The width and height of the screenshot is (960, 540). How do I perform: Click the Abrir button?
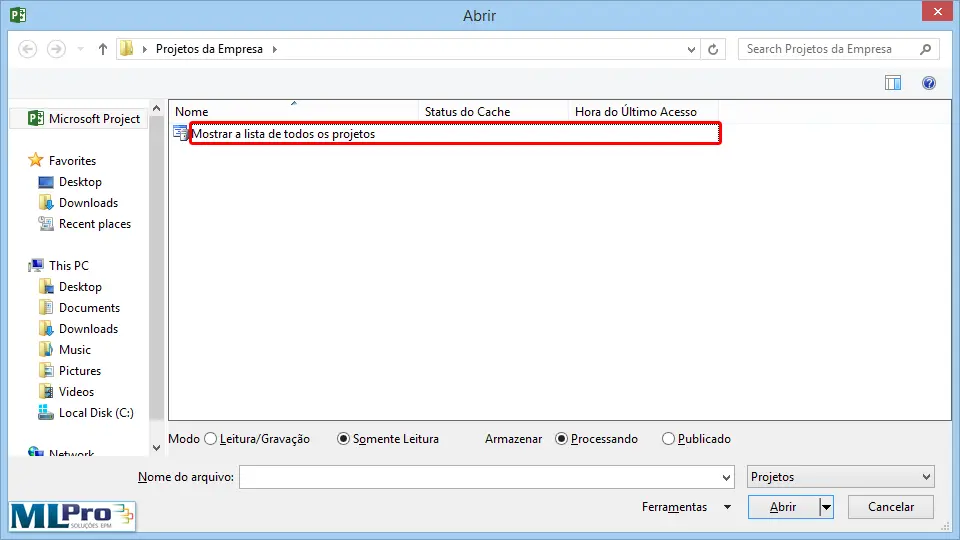[783, 507]
